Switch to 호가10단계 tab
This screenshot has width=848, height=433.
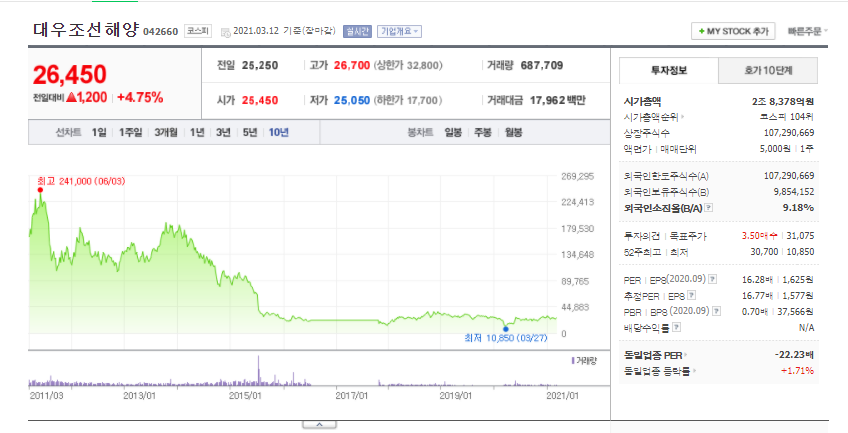click(x=768, y=70)
